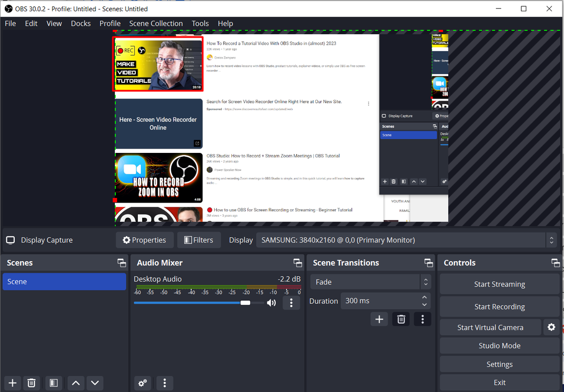Image resolution: width=564 pixels, height=392 pixels.
Task: Pop out the Controls dock
Action: (x=556, y=263)
